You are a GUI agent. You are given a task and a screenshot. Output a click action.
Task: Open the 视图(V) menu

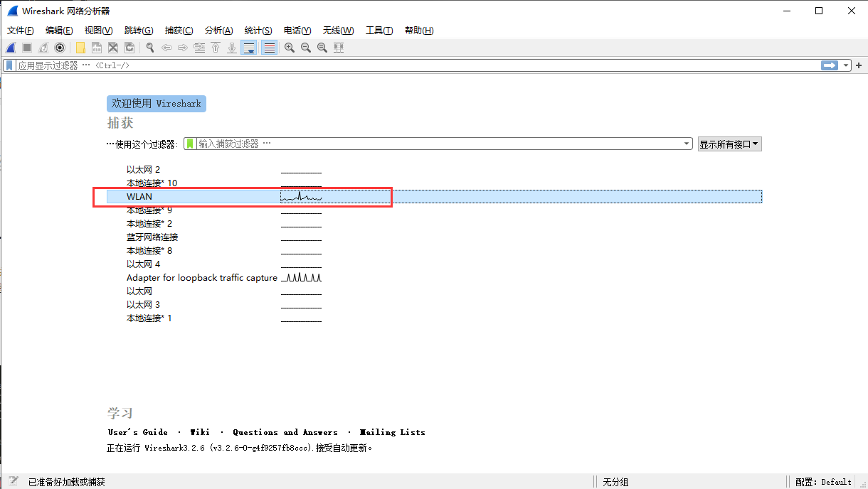[98, 31]
